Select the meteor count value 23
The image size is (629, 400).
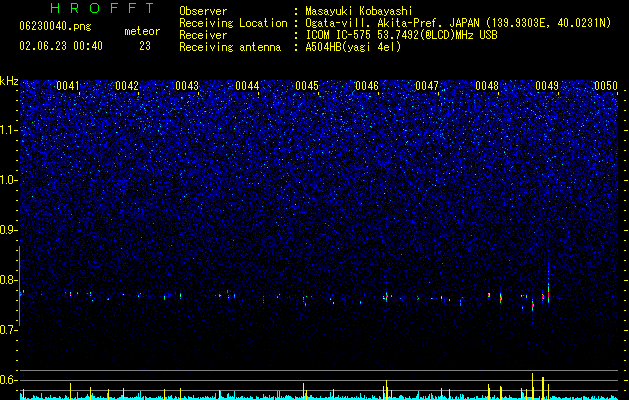[x=145, y=46]
